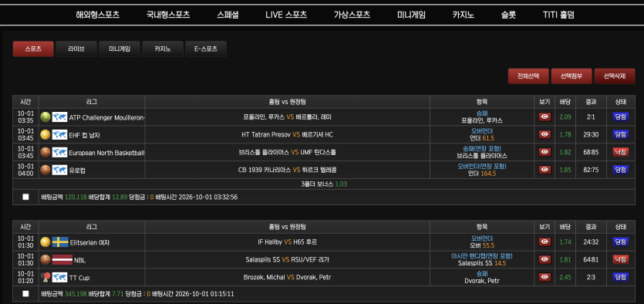
Task: Open 해외형스포츠 menu
Action: pos(98,15)
